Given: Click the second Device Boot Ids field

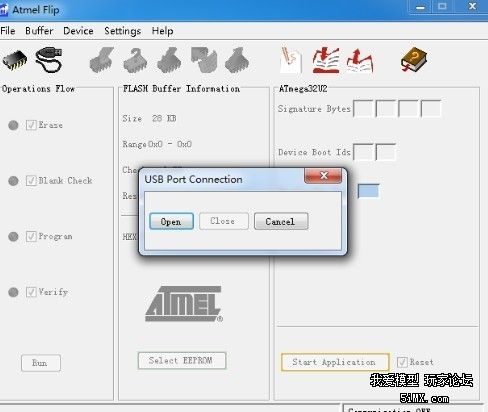Looking at the screenshot, I should coord(385,152).
